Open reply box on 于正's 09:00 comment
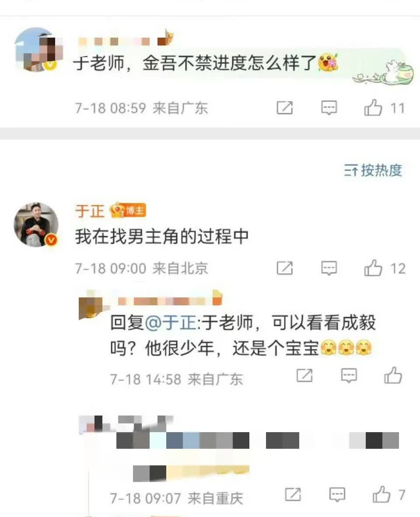The width and height of the screenshot is (420, 517). (329, 268)
